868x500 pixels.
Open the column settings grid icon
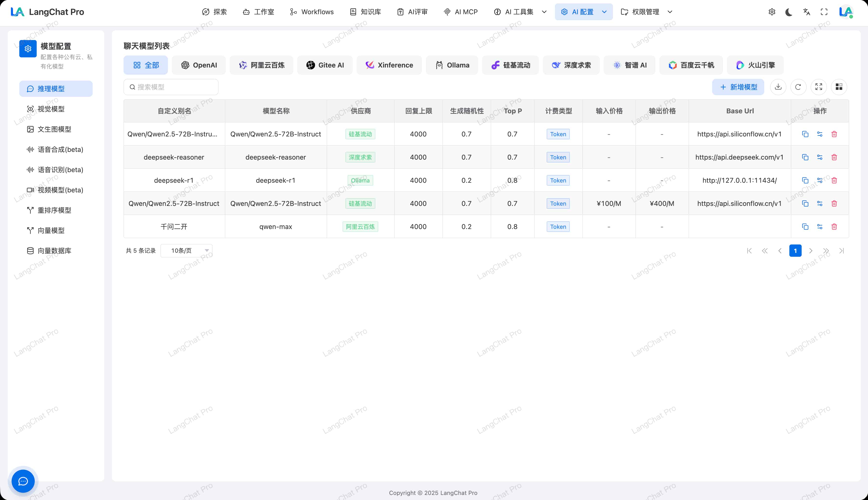tap(839, 87)
